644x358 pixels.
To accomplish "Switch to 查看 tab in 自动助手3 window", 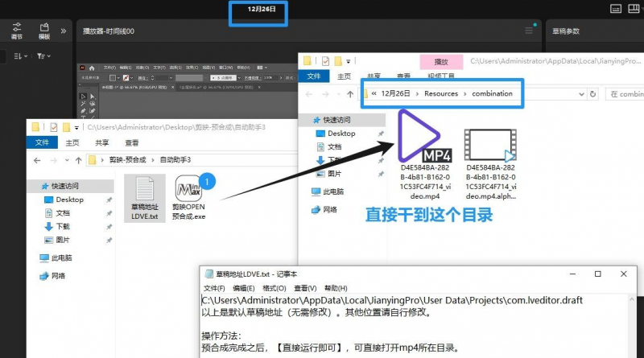I will point(132,143).
